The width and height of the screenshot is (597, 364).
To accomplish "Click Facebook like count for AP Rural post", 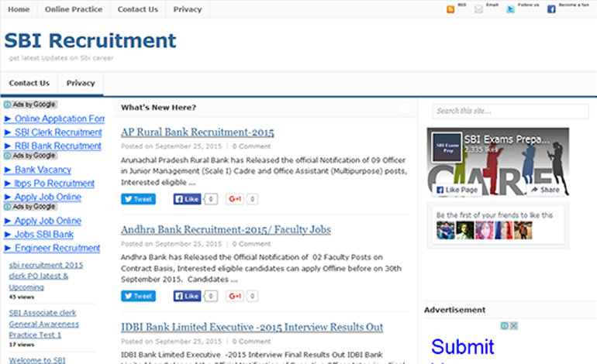I will pos(211,199).
